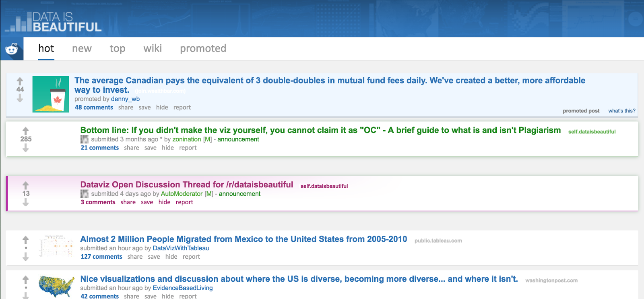Click the public.tableau.com domain link
Viewport: 644px width, 299px height.
tap(438, 241)
